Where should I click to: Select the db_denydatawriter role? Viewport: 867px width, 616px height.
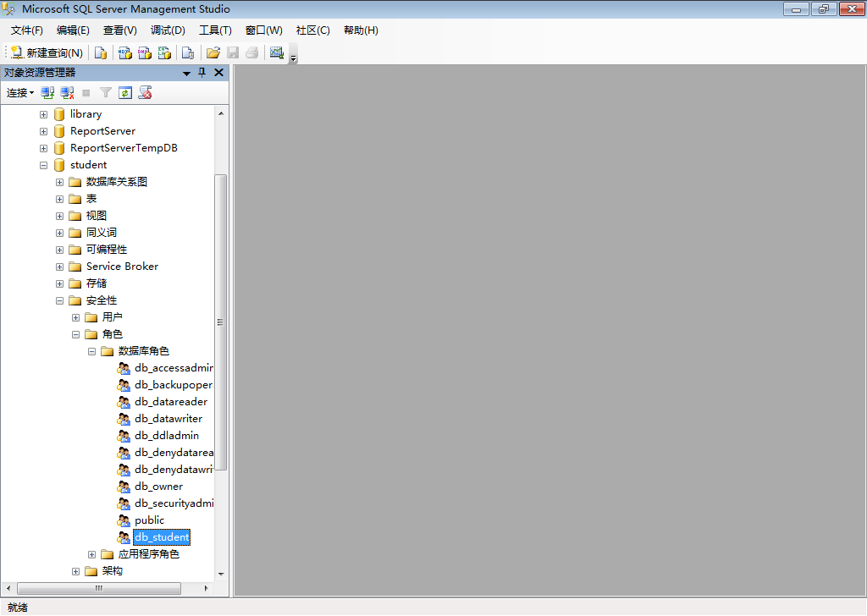click(174, 470)
